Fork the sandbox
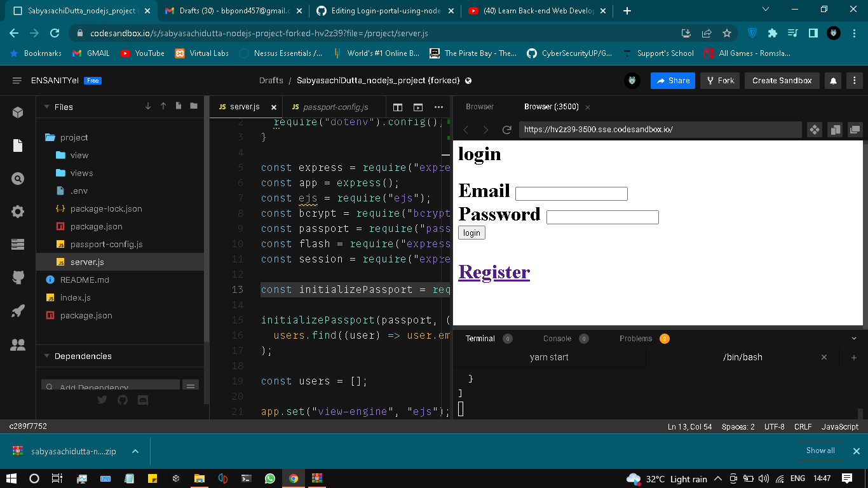 pos(719,81)
